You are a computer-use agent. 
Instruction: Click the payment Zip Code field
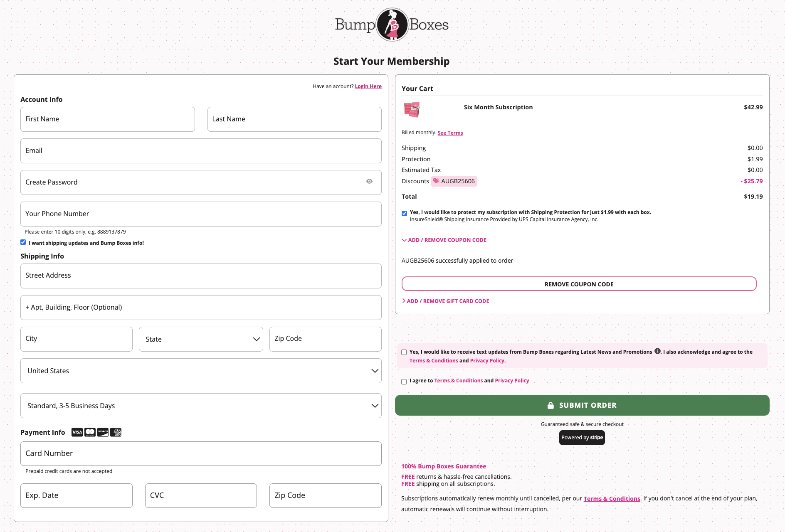[326, 495]
